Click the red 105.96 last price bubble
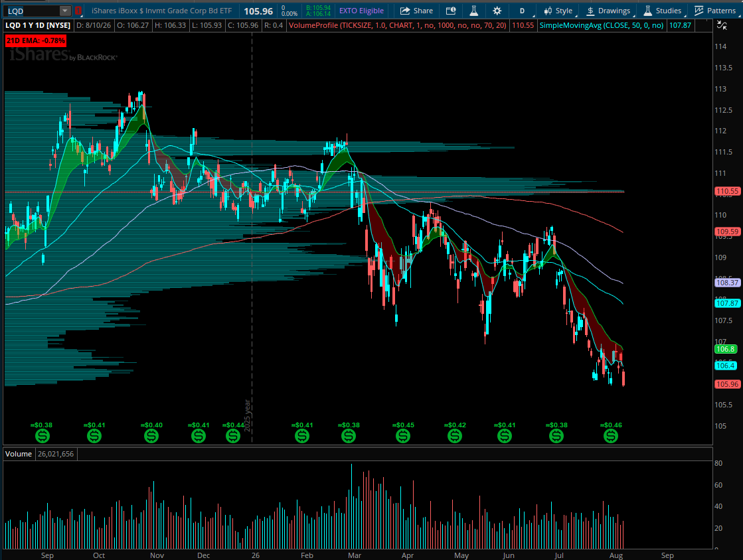The image size is (743, 560). pyautogui.click(x=727, y=384)
